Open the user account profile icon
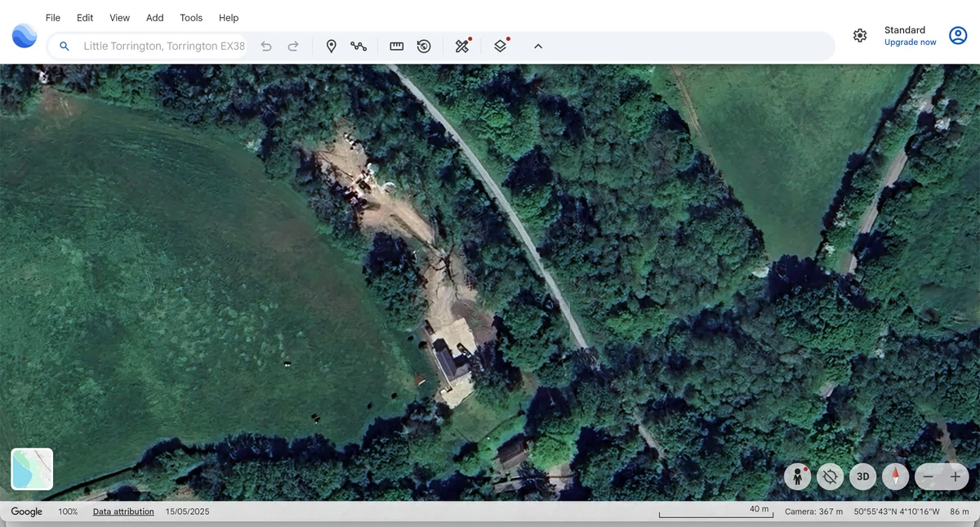Image resolution: width=980 pixels, height=527 pixels. 958,35
